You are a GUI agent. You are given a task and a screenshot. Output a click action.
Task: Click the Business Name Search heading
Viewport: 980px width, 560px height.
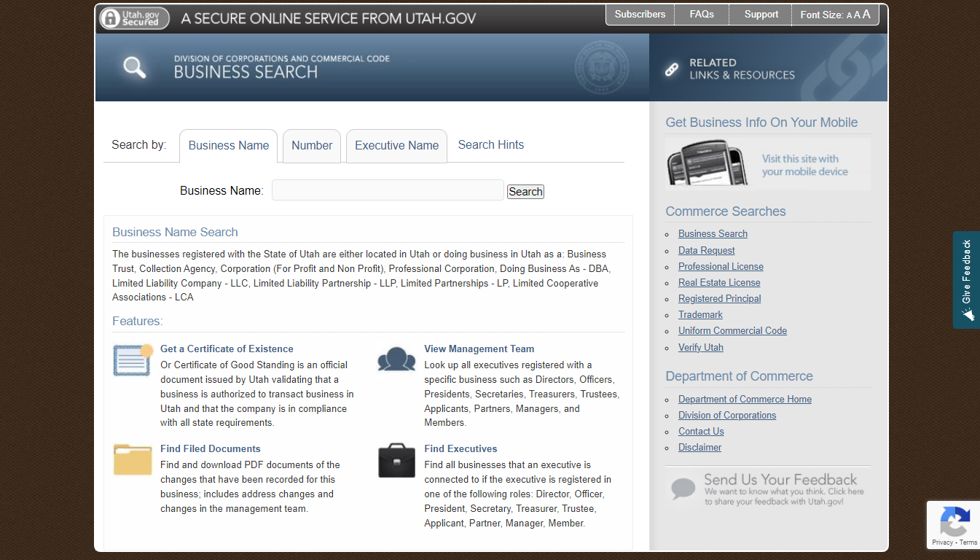click(175, 232)
